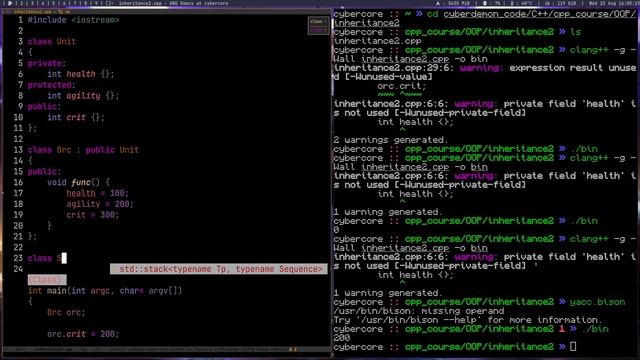Click 'int agility {};' on line 8
This screenshot has height=360, width=640.
click(x=83, y=96)
